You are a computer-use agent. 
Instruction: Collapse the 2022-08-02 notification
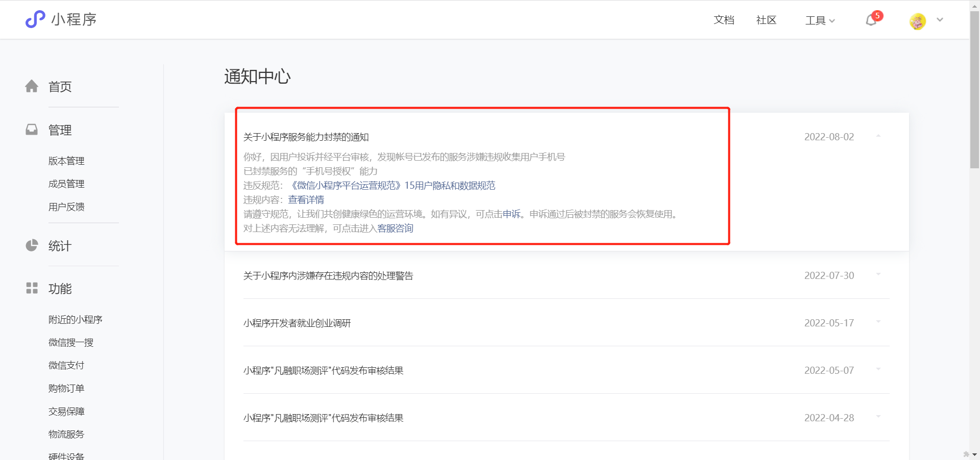tap(878, 136)
